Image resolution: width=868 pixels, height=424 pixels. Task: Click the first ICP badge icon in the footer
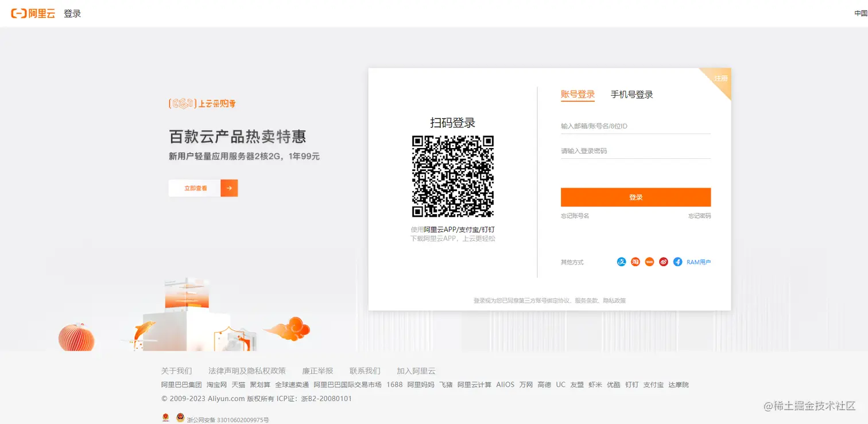(x=165, y=418)
